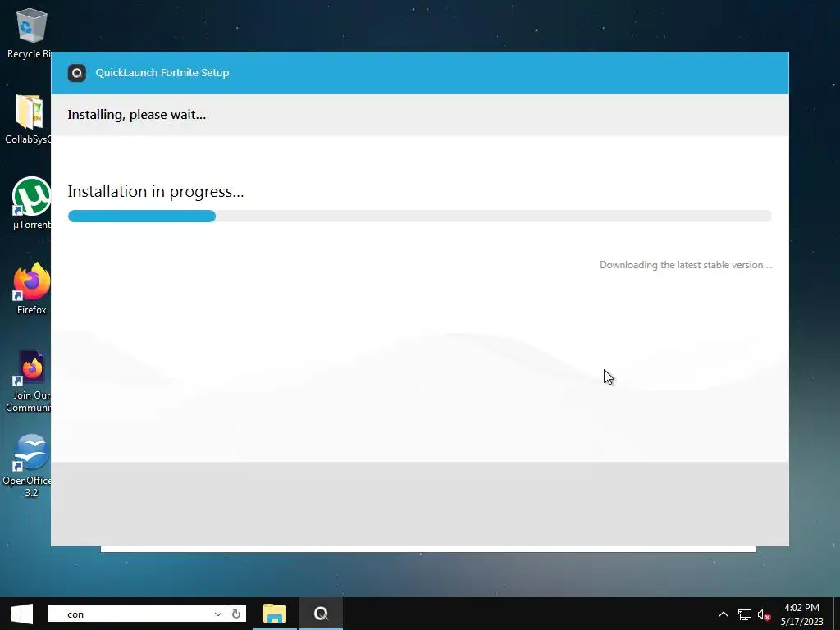Click the Show desktop strip at the taskbar edge

837,614
